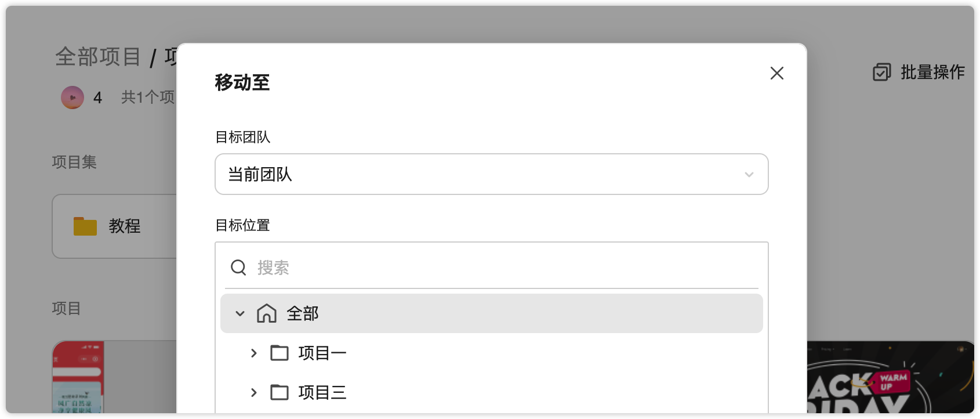This screenshot has width=980, height=419.
Task: Choose 项目三 as target location
Action: tap(322, 392)
